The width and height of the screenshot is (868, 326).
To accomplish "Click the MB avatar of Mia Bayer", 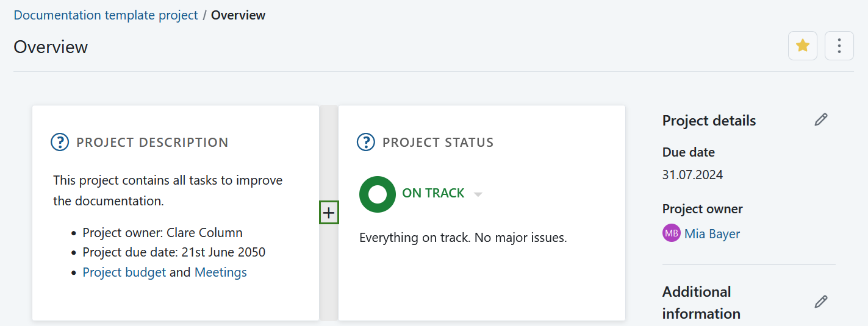I will (671, 233).
